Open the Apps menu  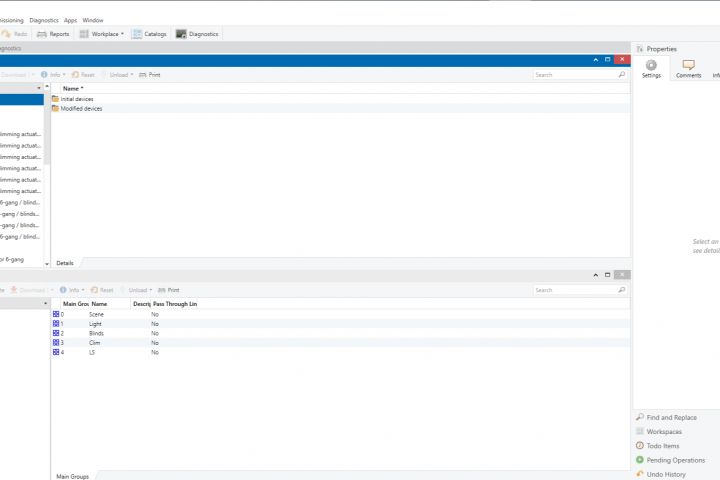(70, 20)
